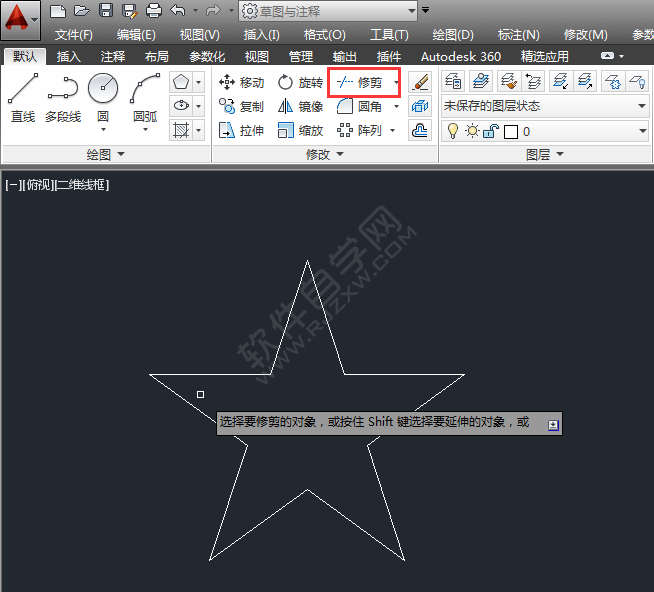This screenshot has height=592, width=654.
Task: Activate the Move (移动) tool
Action: point(241,83)
